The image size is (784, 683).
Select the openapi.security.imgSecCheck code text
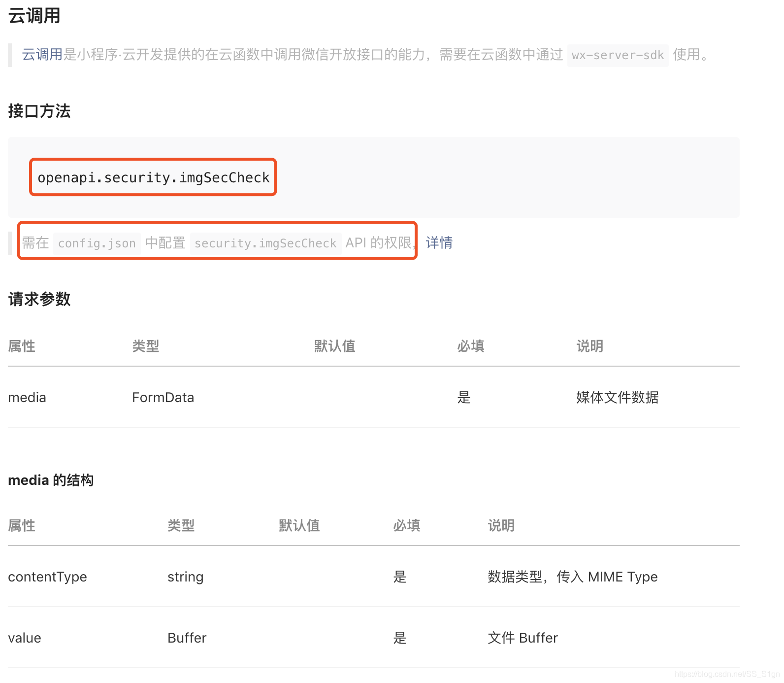[154, 177]
